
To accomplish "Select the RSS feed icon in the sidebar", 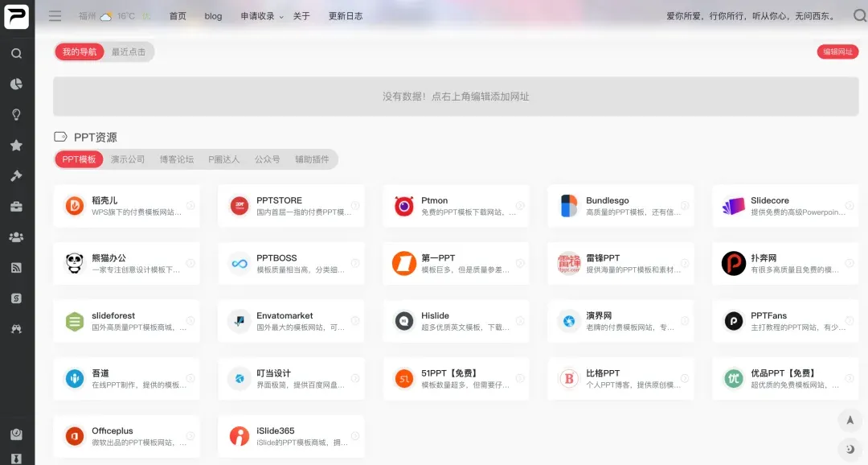I will click(17, 268).
